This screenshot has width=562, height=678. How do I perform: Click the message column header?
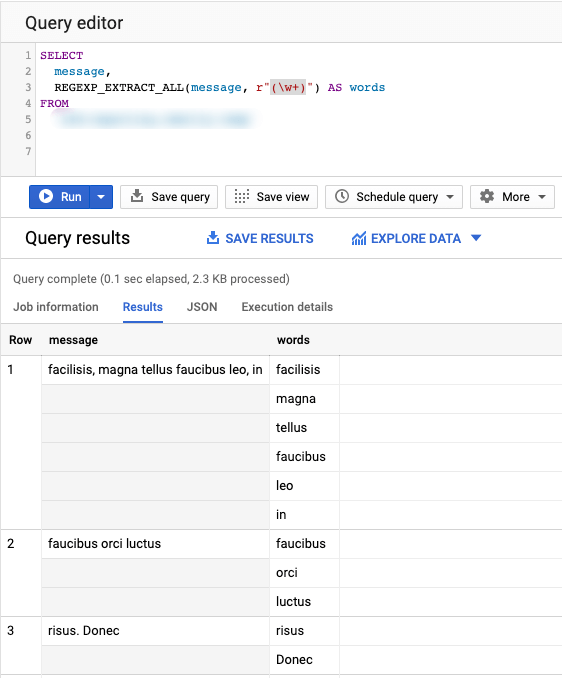[73, 340]
